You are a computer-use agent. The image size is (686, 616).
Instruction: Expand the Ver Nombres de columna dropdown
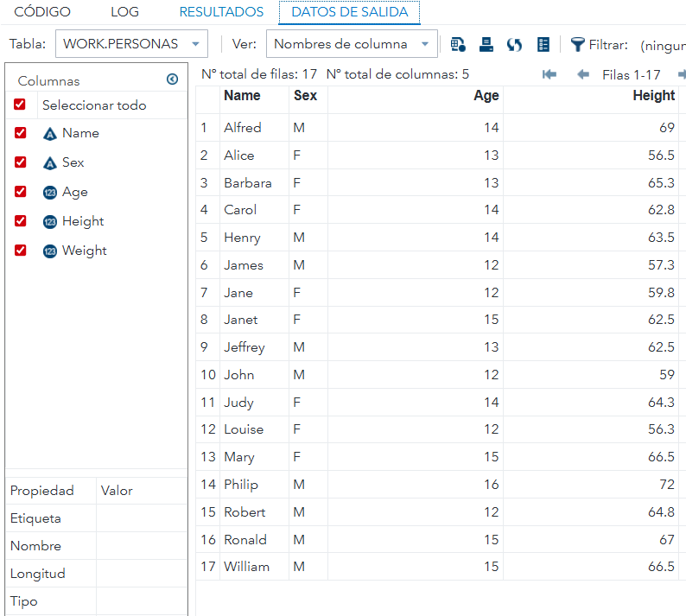coord(351,44)
